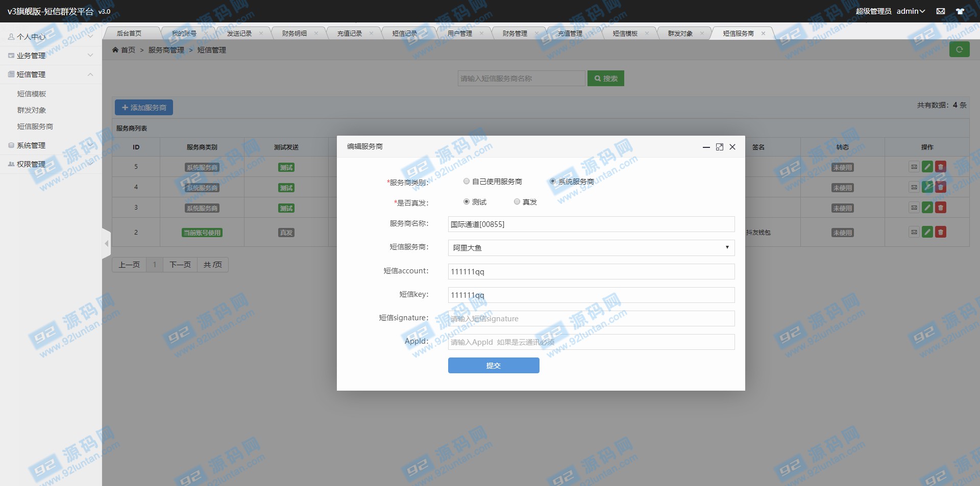Click the green refresh icon button
This screenshot has height=486, width=980.
[x=959, y=49]
